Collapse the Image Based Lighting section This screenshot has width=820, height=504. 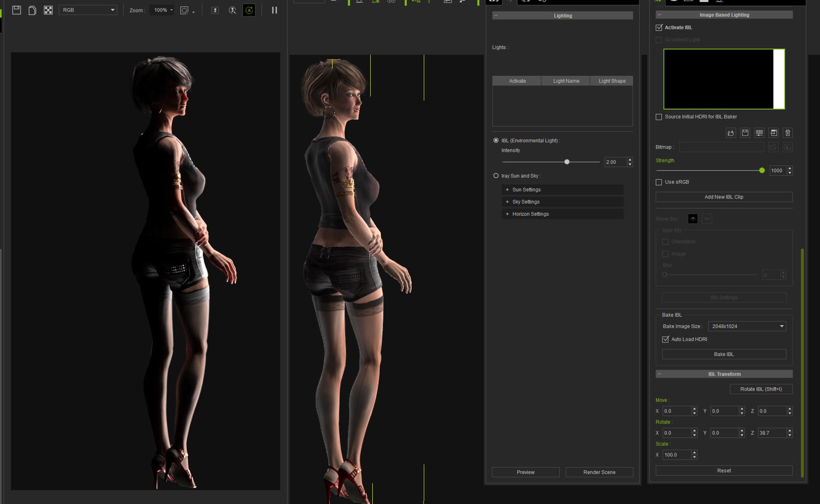[724, 15]
